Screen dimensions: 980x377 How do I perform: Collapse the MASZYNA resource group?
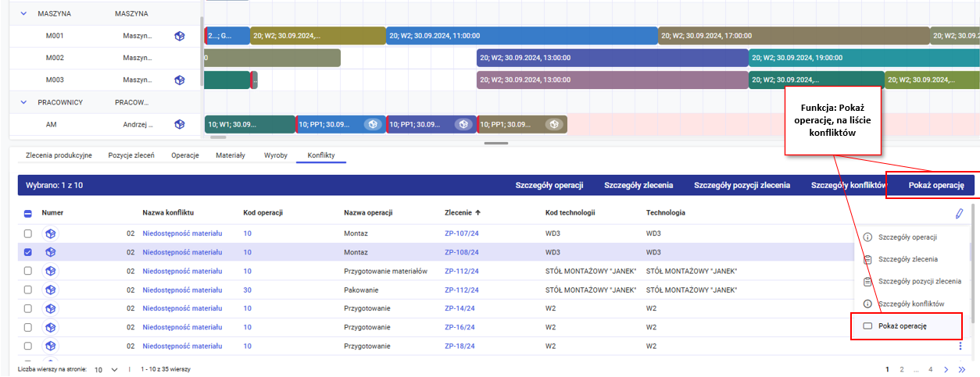coord(22,14)
